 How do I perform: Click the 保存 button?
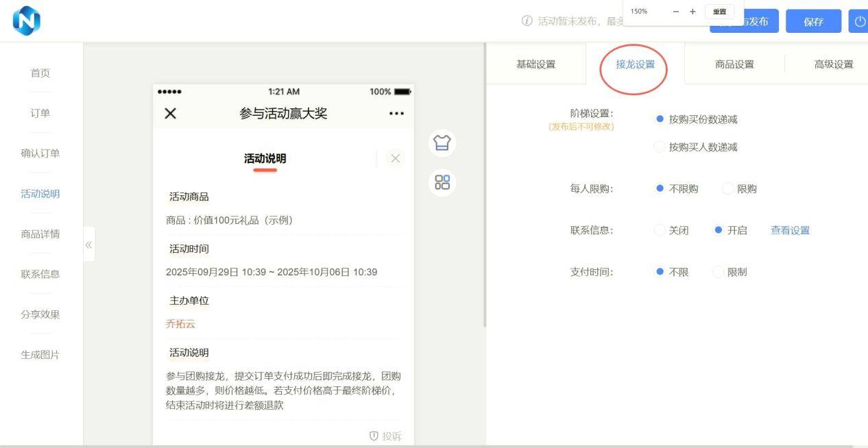click(813, 21)
